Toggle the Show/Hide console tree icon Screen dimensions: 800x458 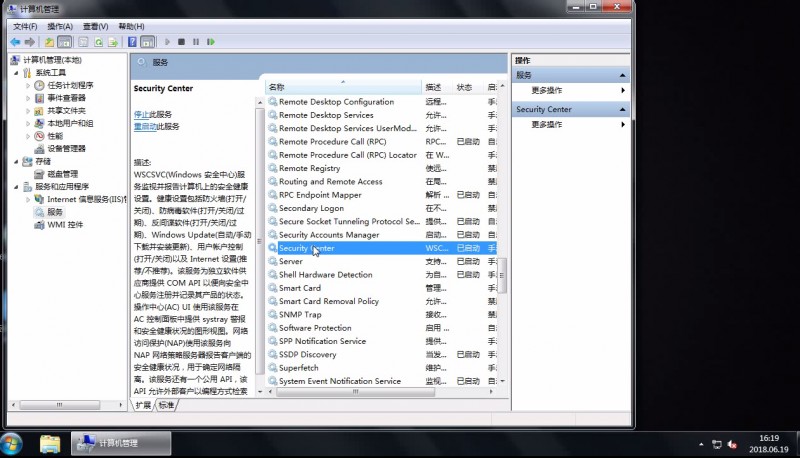64,42
